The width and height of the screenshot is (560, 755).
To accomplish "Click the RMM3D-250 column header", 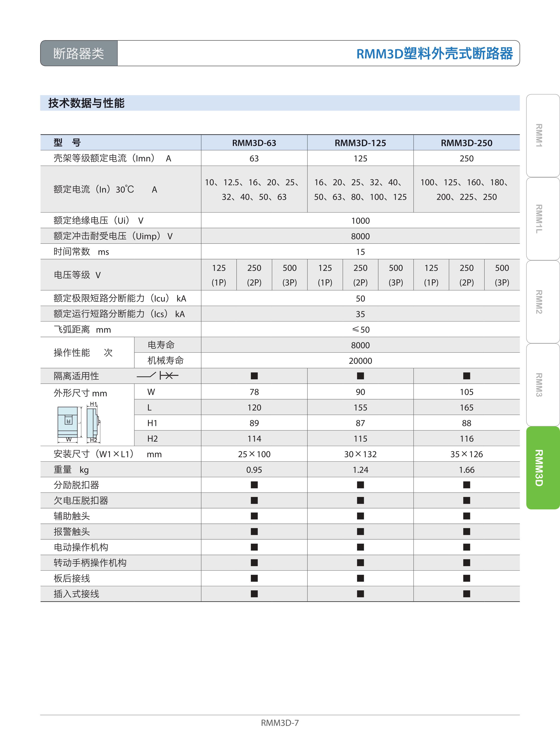I will [467, 143].
